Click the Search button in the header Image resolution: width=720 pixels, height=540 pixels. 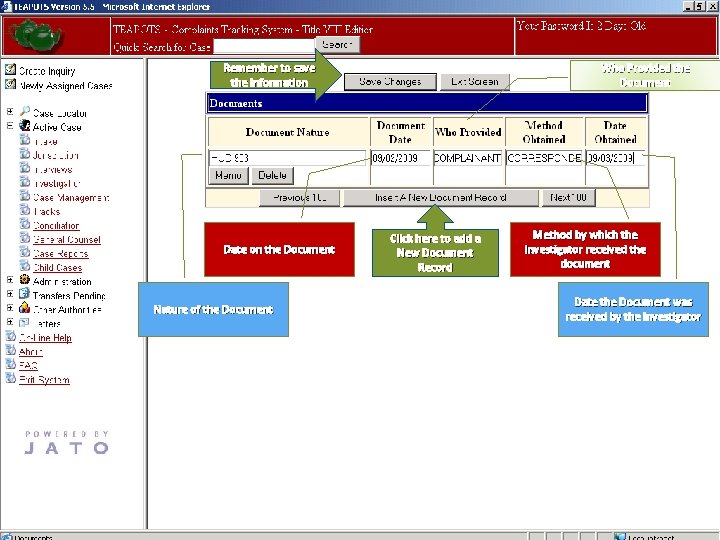tap(337, 45)
